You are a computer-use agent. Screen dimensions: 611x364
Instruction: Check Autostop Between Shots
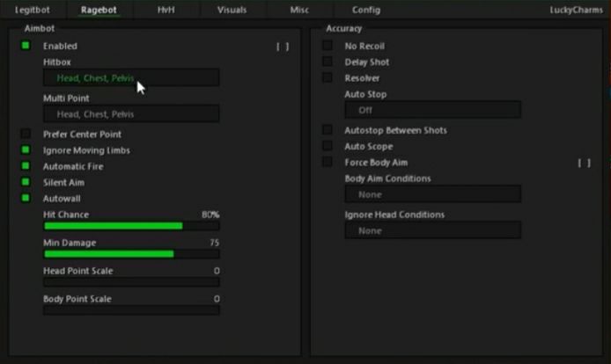coord(328,130)
